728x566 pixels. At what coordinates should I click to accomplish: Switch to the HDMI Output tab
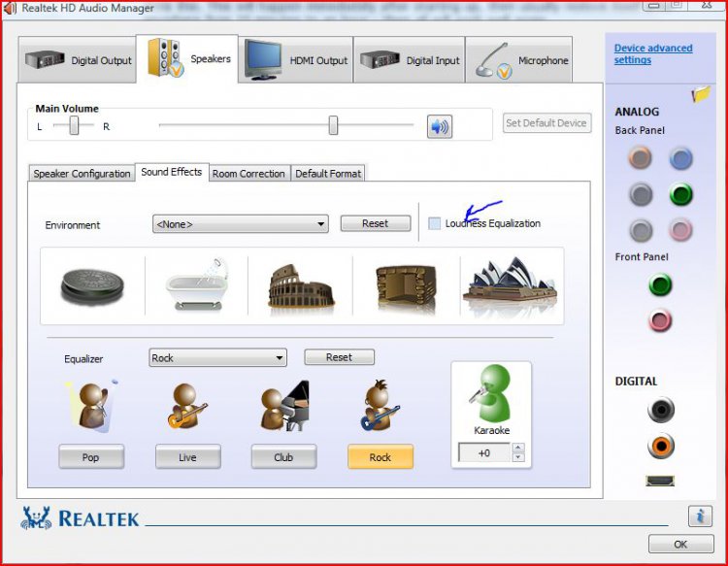296,60
